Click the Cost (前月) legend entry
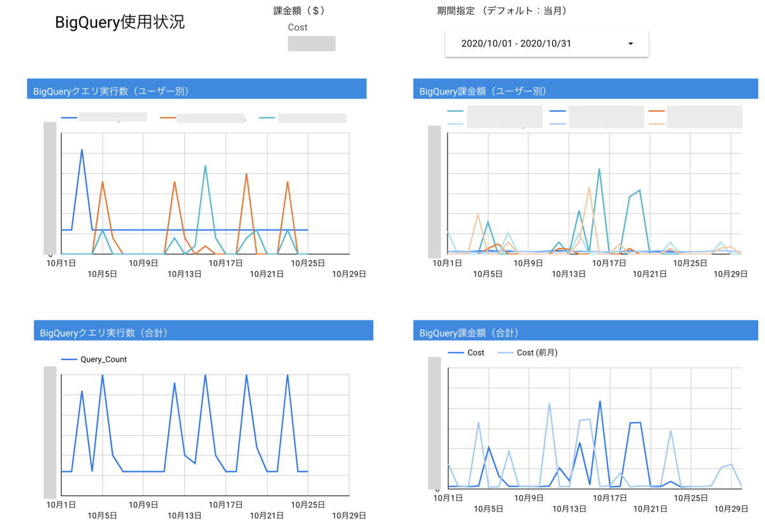This screenshot has height=532, width=765. tap(527, 352)
